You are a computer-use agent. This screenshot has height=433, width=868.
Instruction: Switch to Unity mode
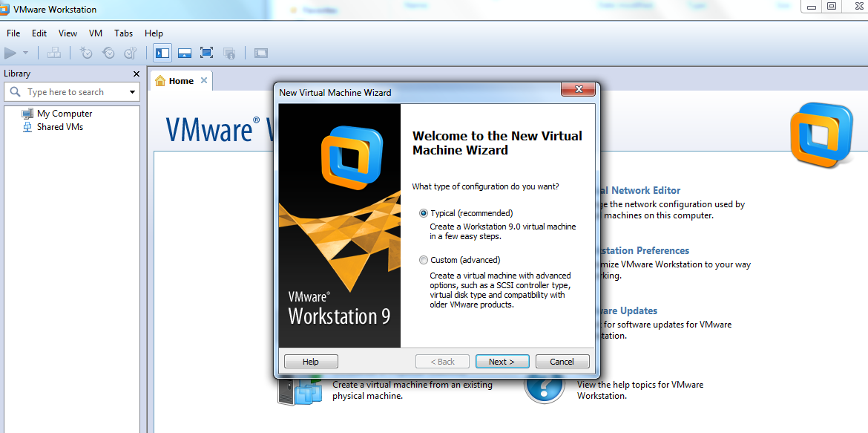(x=228, y=53)
